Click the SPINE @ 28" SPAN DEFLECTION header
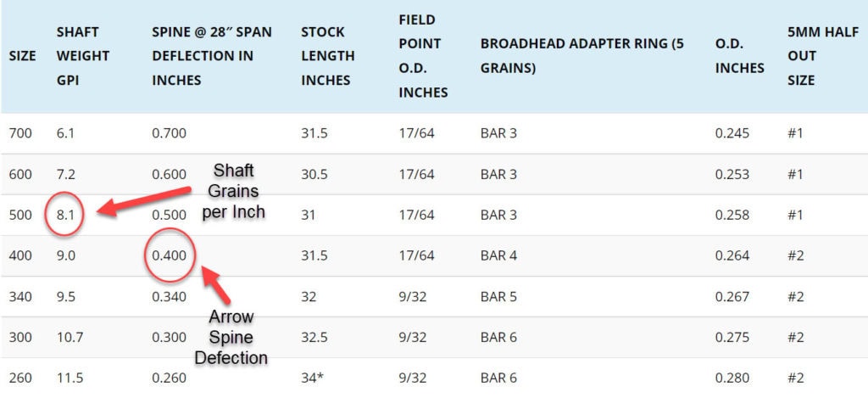This screenshot has width=868, height=398. [x=213, y=56]
